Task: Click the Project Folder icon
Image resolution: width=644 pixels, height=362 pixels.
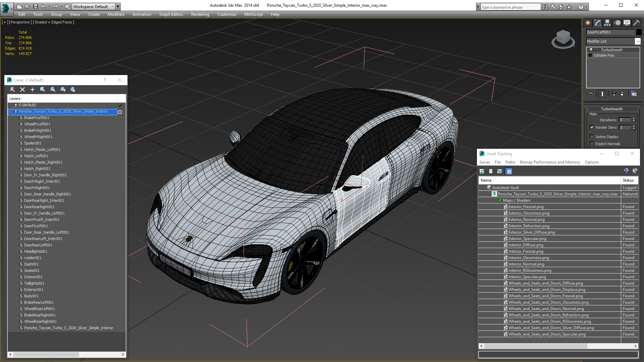Action: pyautogui.click(x=68, y=6)
